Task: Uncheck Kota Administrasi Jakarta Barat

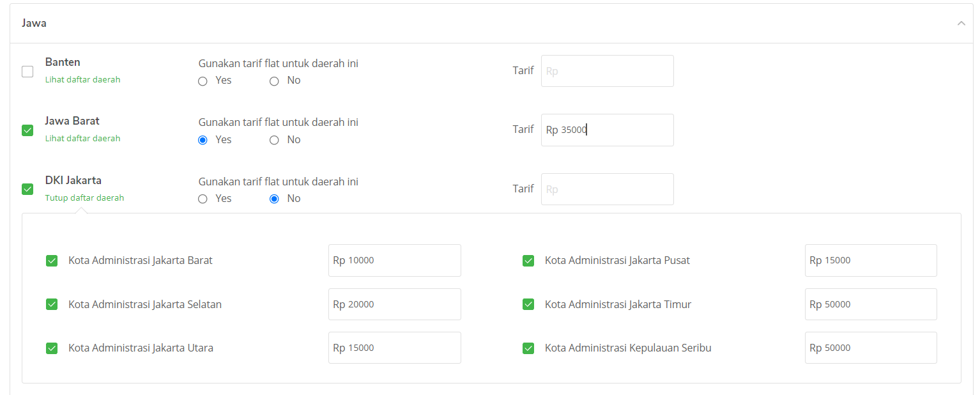Action: 52,261
